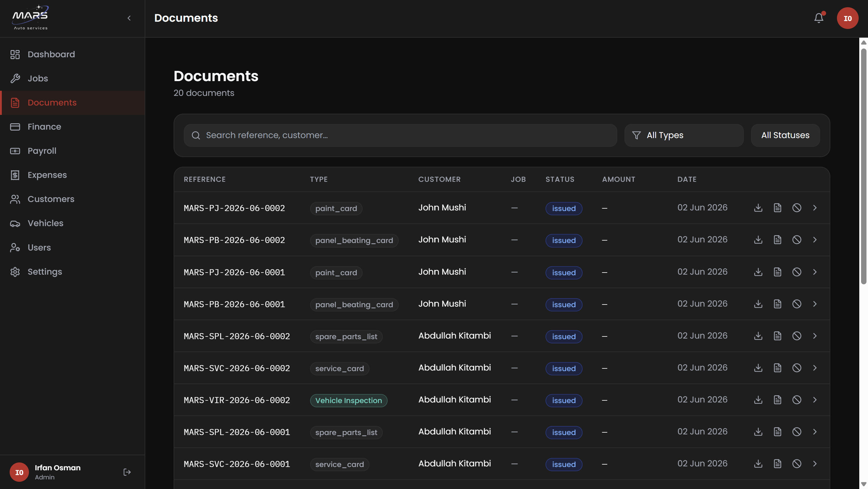
Task: Log out using the sidebar exit icon
Action: 127,472
